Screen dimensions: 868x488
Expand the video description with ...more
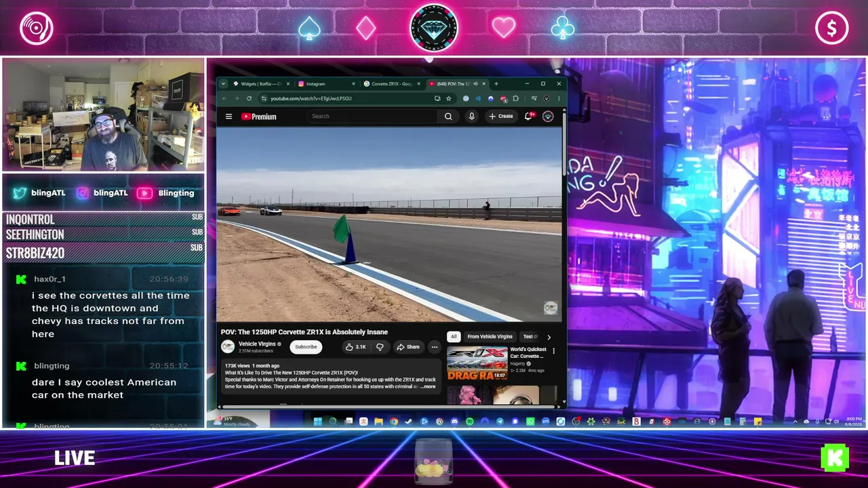pyautogui.click(x=428, y=386)
